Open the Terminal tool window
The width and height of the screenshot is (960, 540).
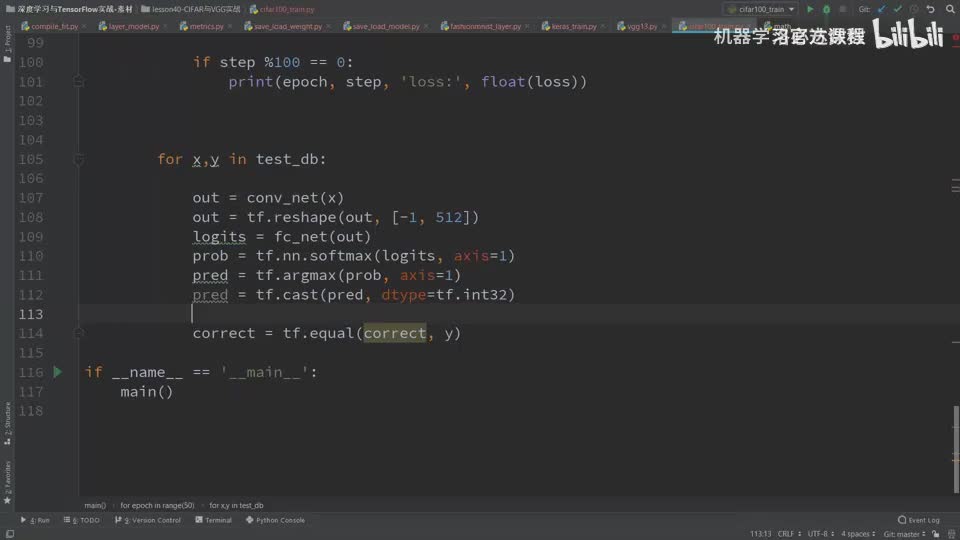(x=213, y=520)
